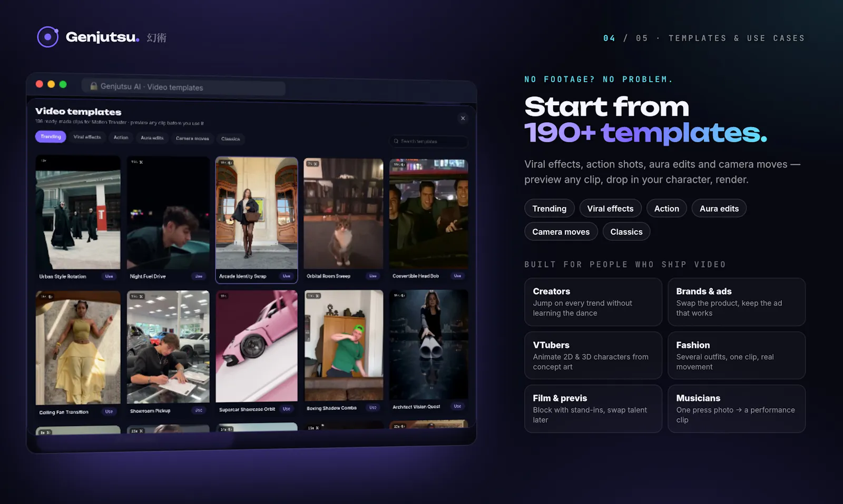The height and width of the screenshot is (504, 843).
Task: Click Use button for Showroom Pickup
Action: (x=199, y=410)
